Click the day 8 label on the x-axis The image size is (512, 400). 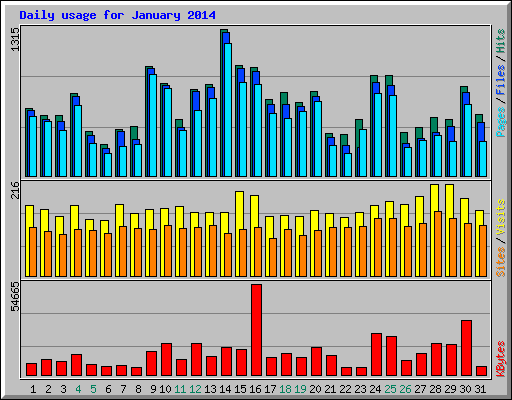coord(138,389)
